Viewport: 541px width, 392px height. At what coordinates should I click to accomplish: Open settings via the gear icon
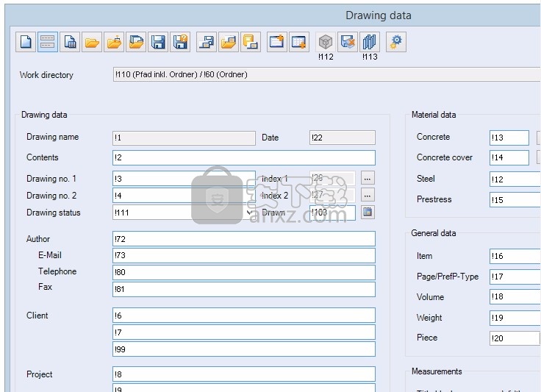pos(396,42)
